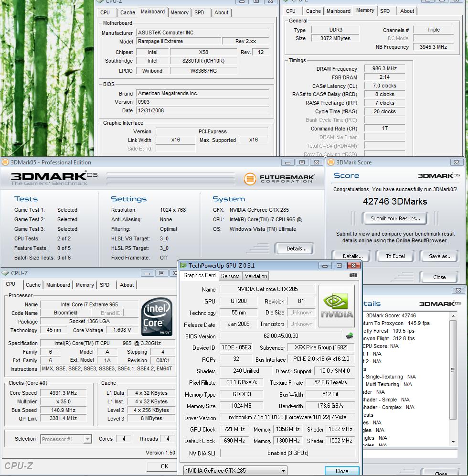Click details list scrollbar down arrow
Image resolution: width=468 pixels, height=476 pixels.
pyautogui.click(x=453, y=442)
